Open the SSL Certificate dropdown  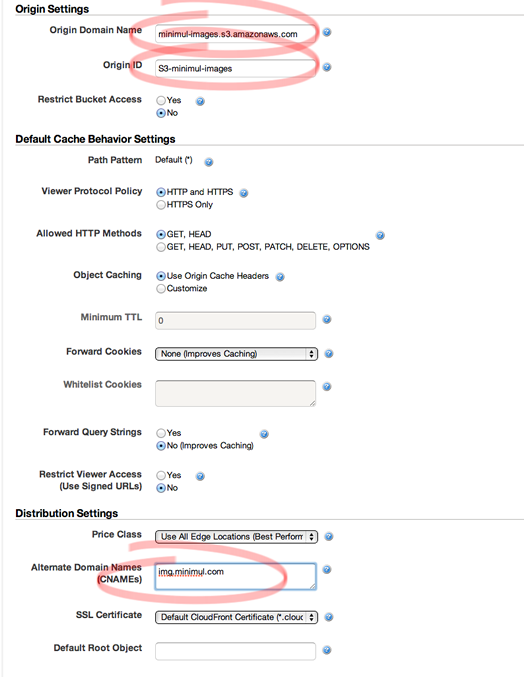pyautogui.click(x=236, y=617)
